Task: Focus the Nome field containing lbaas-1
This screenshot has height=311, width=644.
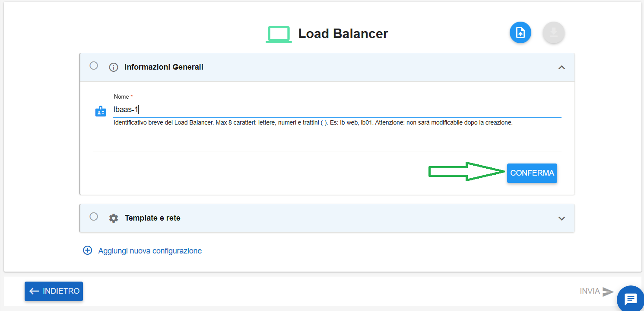Action: (337, 109)
